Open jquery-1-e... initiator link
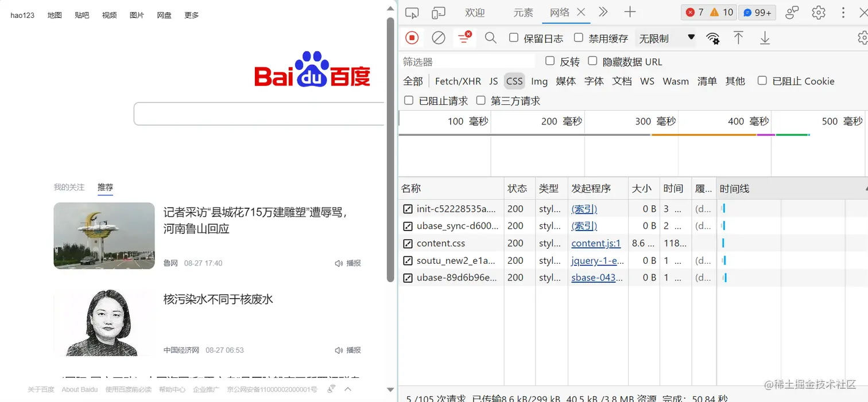868x402 pixels. coord(598,260)
